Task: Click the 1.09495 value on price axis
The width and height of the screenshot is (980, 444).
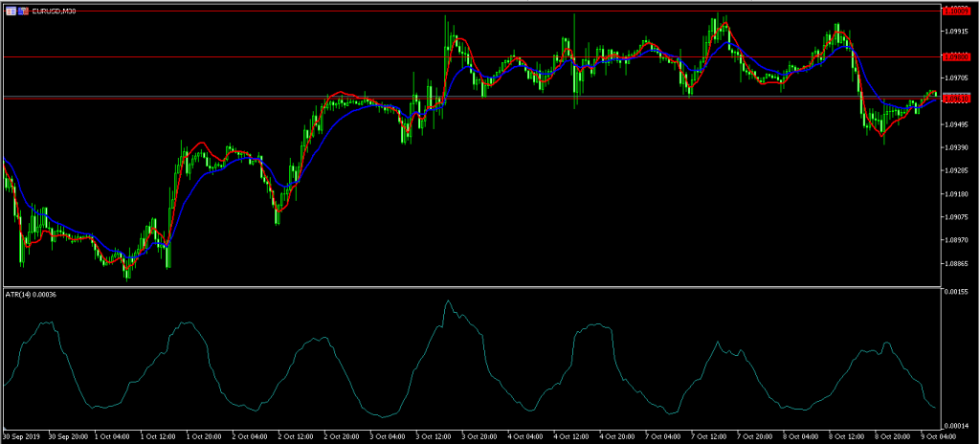Action: [957, 124]
